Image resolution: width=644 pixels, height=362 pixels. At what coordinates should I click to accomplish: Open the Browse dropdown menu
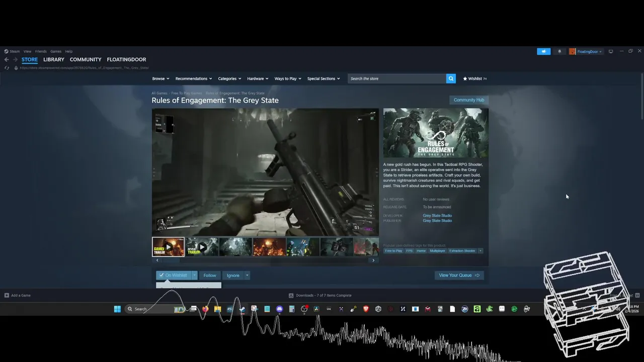tap(160, 78)
